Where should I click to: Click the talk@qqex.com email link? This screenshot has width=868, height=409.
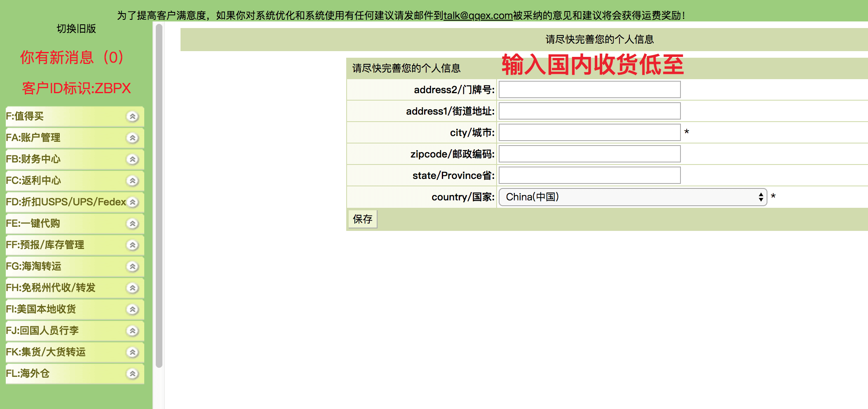pos(478,16)
